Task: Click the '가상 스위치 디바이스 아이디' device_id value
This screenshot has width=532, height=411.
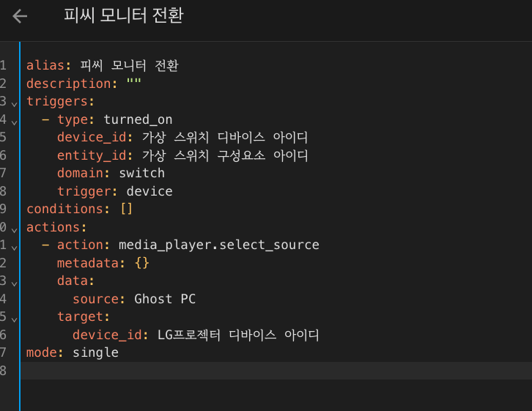Action: click(220, 138)
